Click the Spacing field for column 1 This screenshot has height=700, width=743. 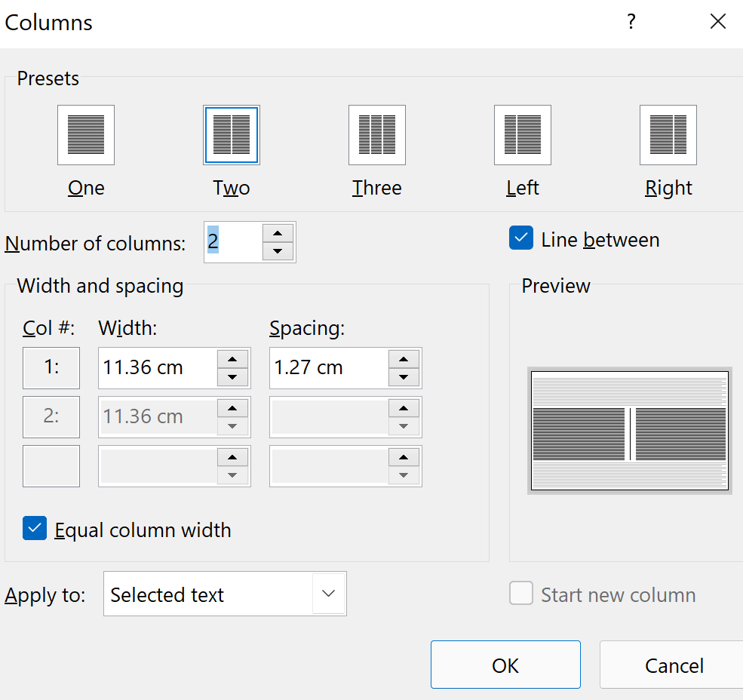(328, 367)
